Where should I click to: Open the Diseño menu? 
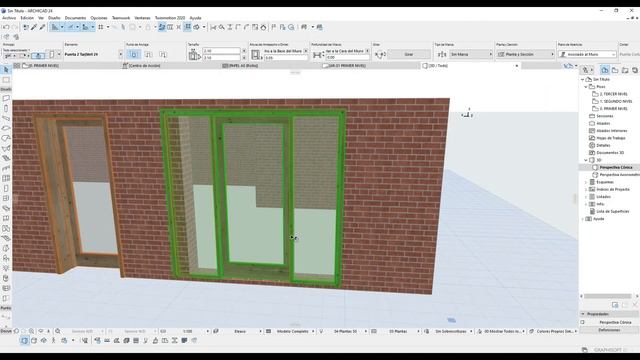54,18
